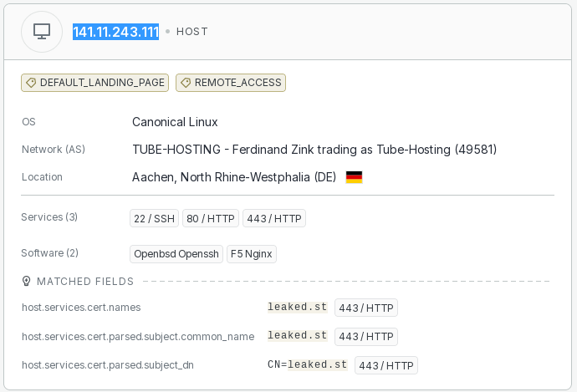577x392 pixels.
Task: Click 443/HTTP chip beside common_name match
Action: (366, 337)
